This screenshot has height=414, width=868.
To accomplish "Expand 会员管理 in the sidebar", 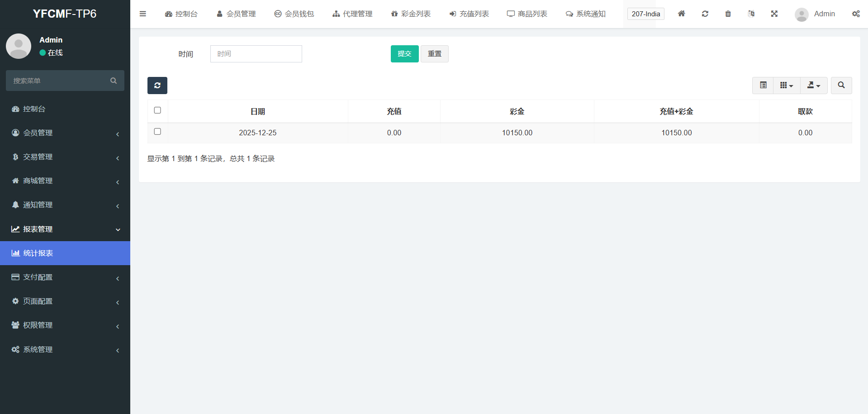I will pyautogui.click(x=65, y=133).
